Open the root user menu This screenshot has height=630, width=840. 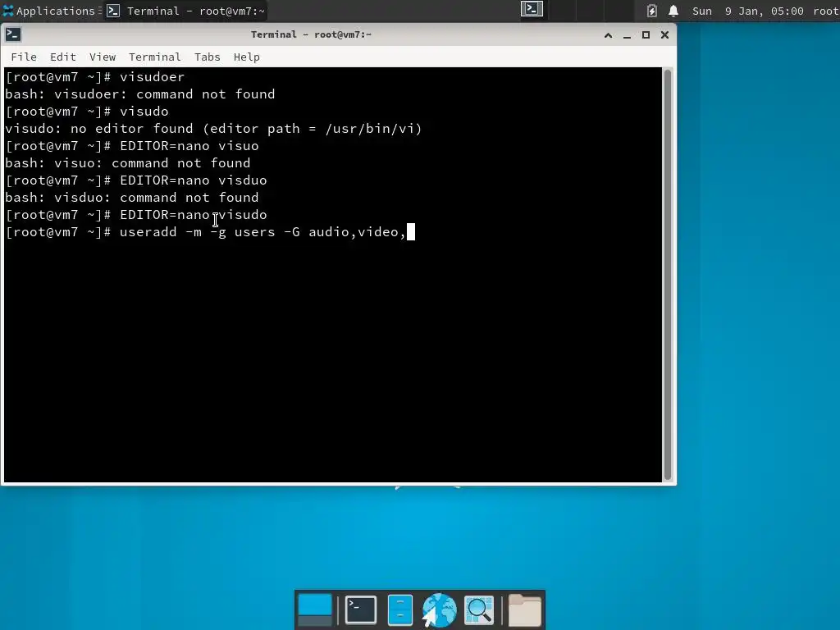(x=825, y=11)
